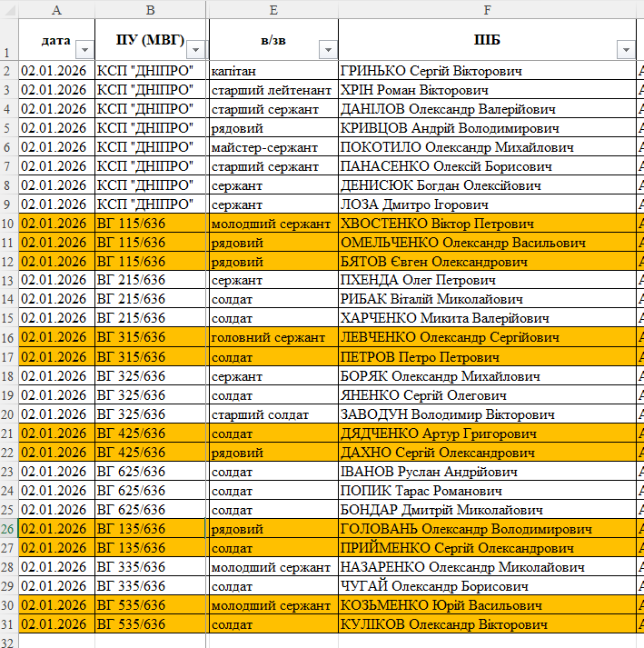Select the старший лейтенант rank cell
Image resolution: width=644 pixels, height=648 pixels.
273,90
